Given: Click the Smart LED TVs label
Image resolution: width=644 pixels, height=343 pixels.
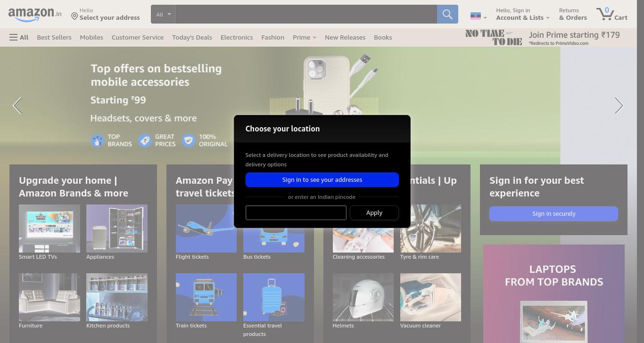Looking at the screenshot, I should pyautogui.click(x=38, y=257).
